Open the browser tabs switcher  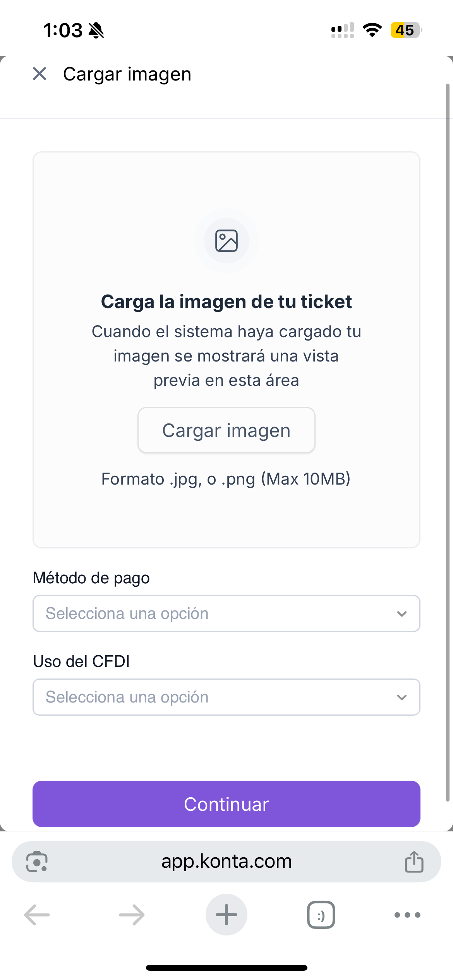pyautogui.click(x=321, y=915)
